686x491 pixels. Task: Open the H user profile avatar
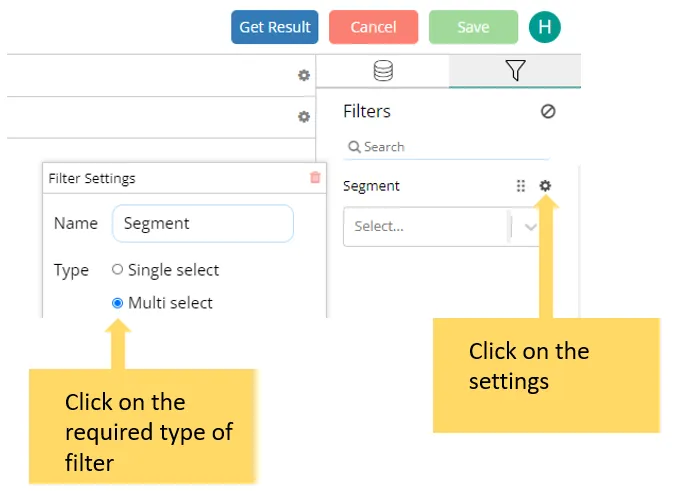point(545,27)
